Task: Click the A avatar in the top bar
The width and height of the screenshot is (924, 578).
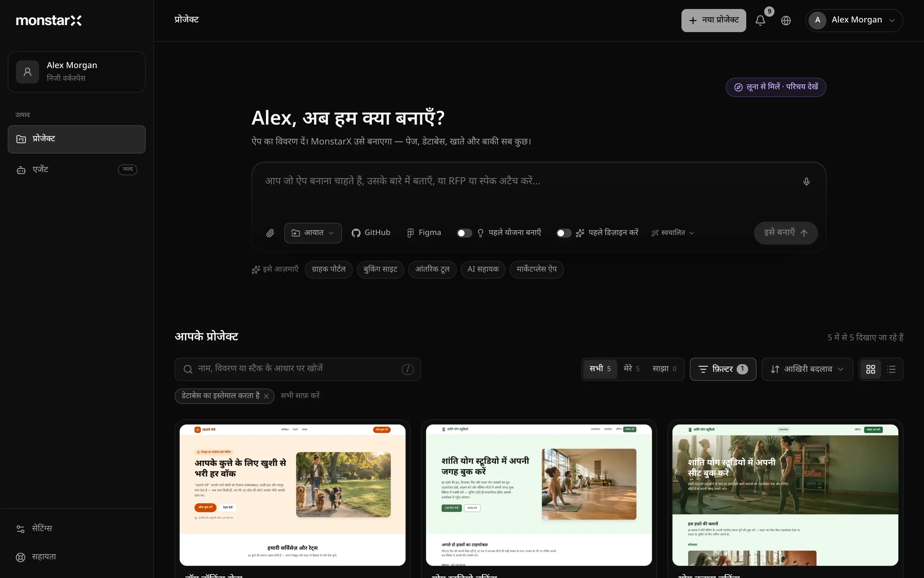Action: 817,20
